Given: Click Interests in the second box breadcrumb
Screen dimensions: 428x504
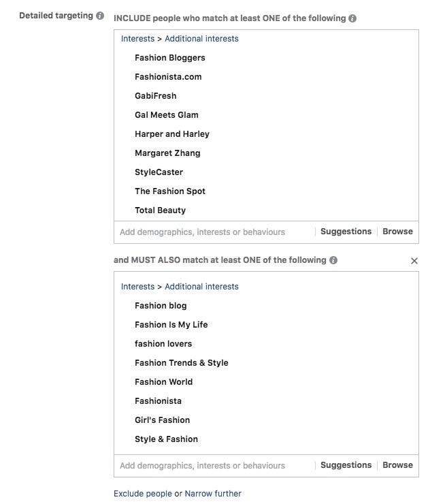Looking at the screenshot, I should [x=137, y=287].
